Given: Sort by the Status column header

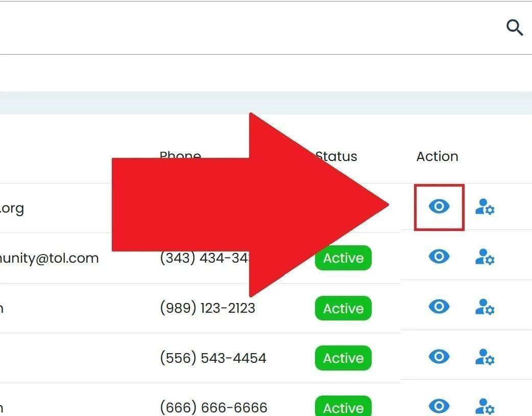Looking at the screenshot, I should (337, 156).
